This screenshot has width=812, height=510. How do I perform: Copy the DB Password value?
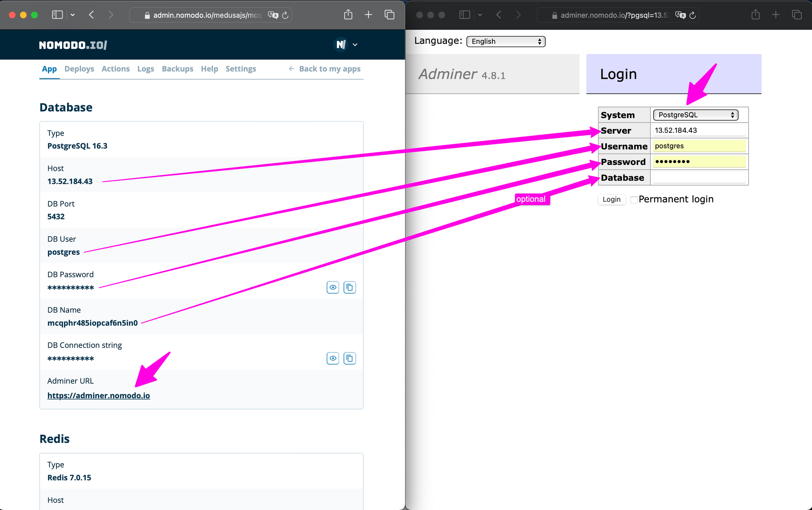coord(350,287)
